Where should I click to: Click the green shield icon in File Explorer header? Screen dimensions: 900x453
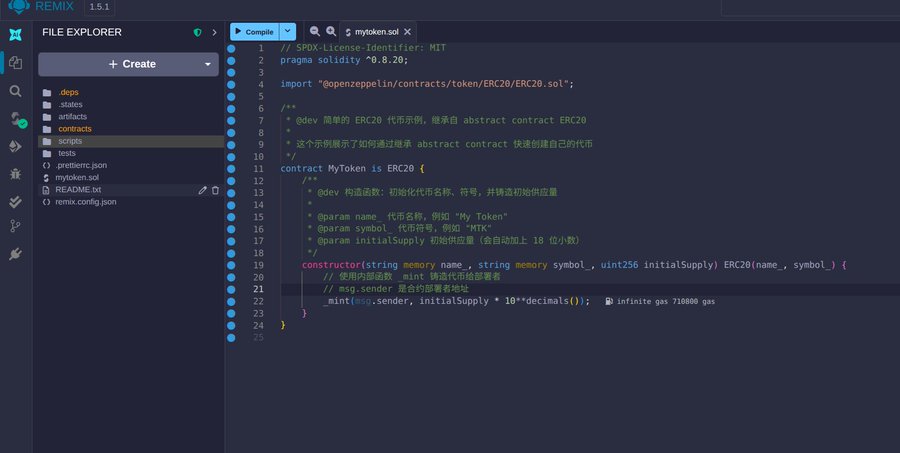197,33
